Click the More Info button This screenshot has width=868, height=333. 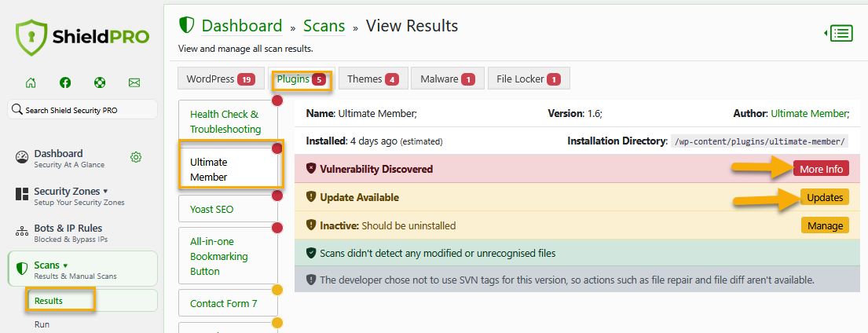821,169
